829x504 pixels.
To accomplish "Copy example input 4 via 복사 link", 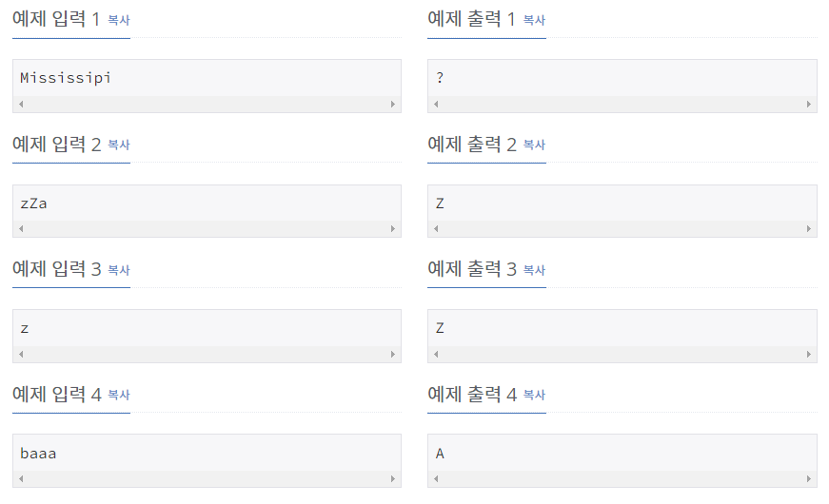I will tap(118, 395).
